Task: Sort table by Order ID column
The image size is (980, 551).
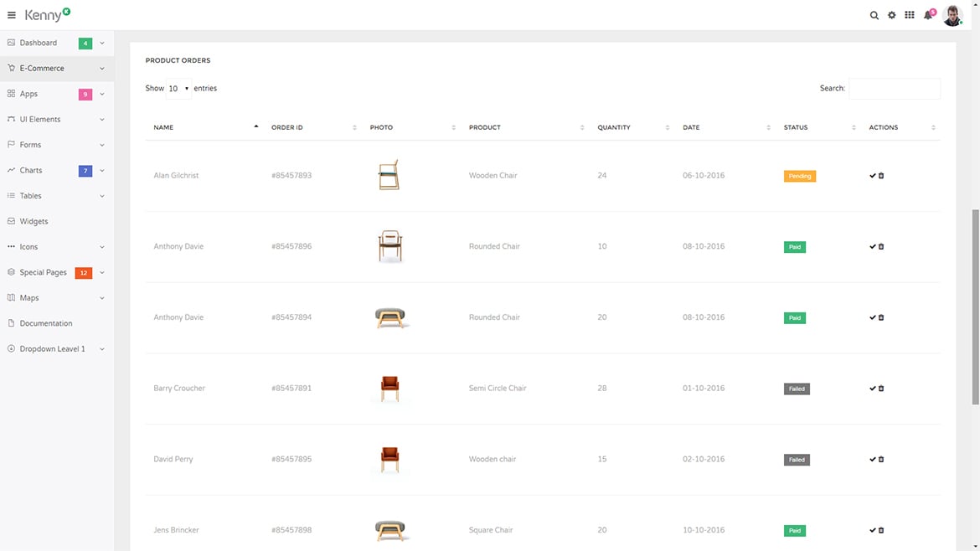Action: pos(312,127)
